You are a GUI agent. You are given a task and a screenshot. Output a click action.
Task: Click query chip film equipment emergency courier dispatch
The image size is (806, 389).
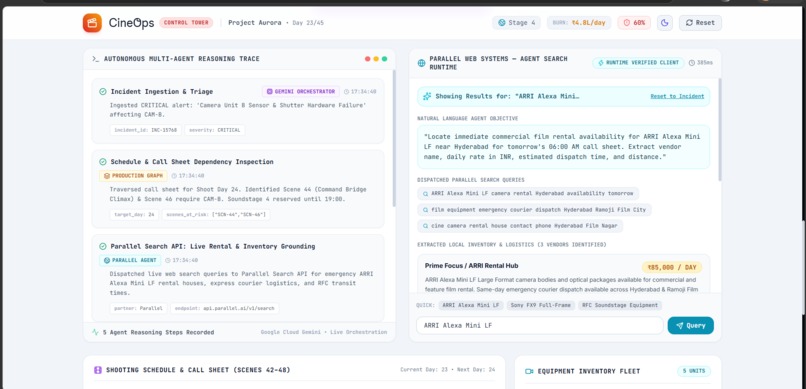[534, 210]
